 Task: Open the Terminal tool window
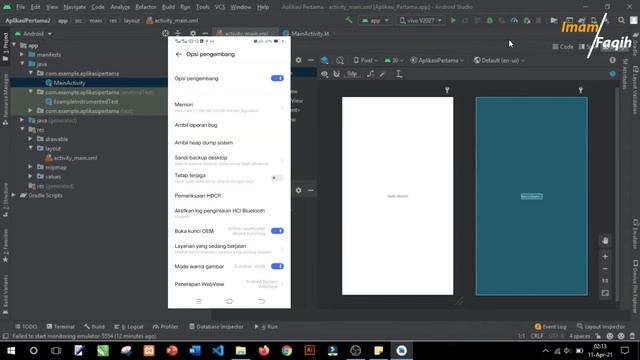tap(60, 327)
